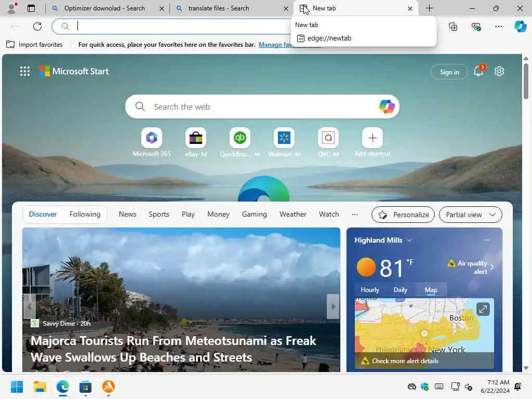
Task: Open Windows Start menu
Action: 17,387
